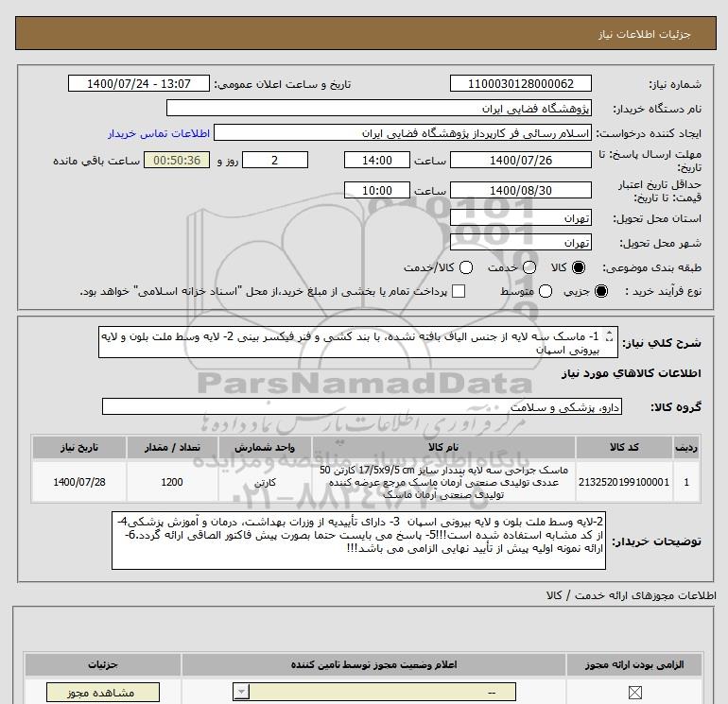Click the تاریخ نیاز column header
The width and height of the screenshot is (728, 704).
point(78,447)
